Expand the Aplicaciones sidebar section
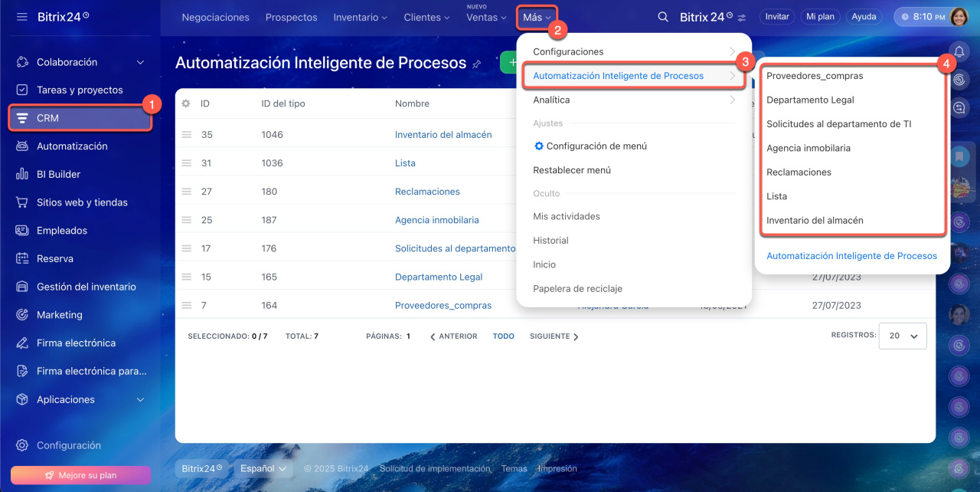Viewport: 980px width, 492px height. 140,399
